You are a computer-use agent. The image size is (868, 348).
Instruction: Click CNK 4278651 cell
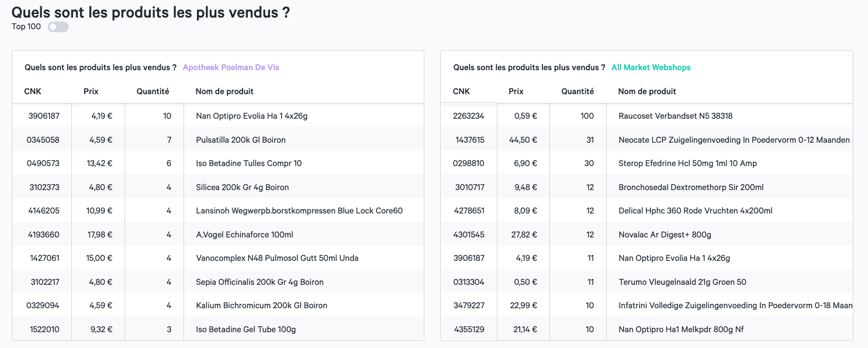469,211
